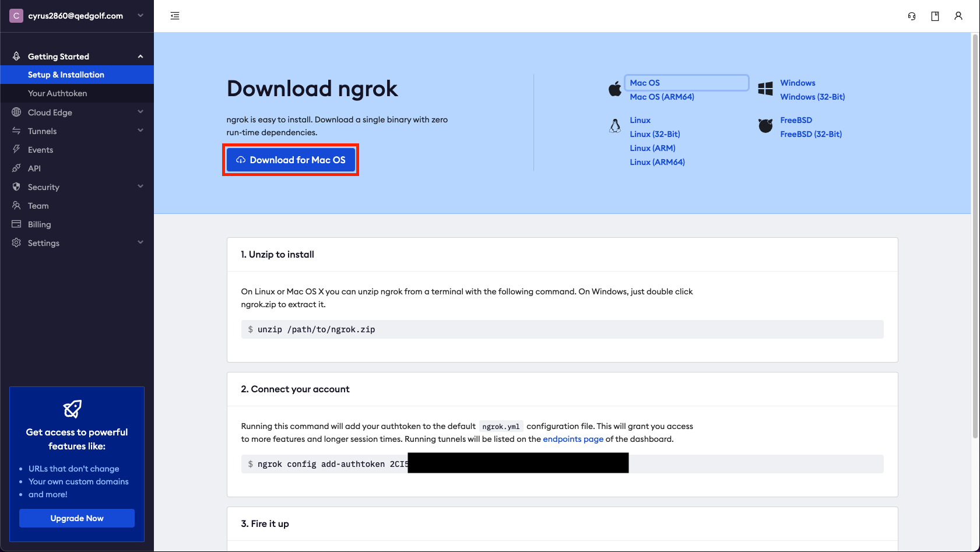This screenshot has height=552, width=980.
Task: Collapse the Getting Started section chevron
Action: click(x=140, y=57)
